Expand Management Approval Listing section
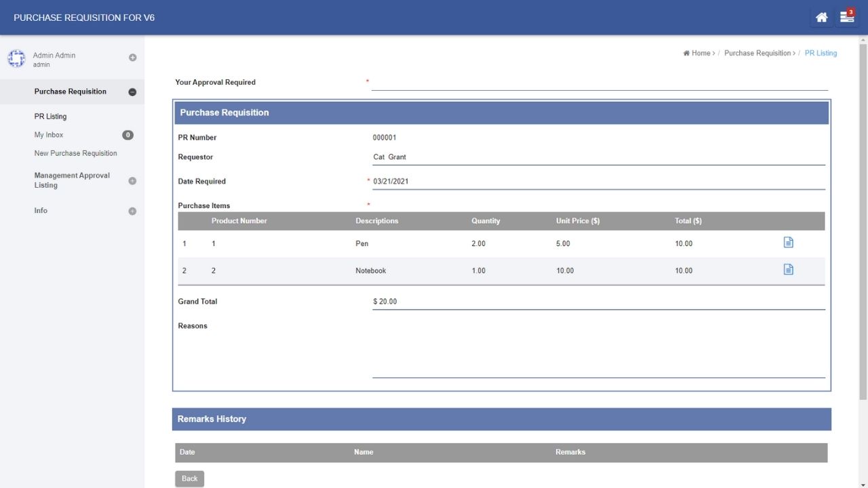 [x=132, y=181]
